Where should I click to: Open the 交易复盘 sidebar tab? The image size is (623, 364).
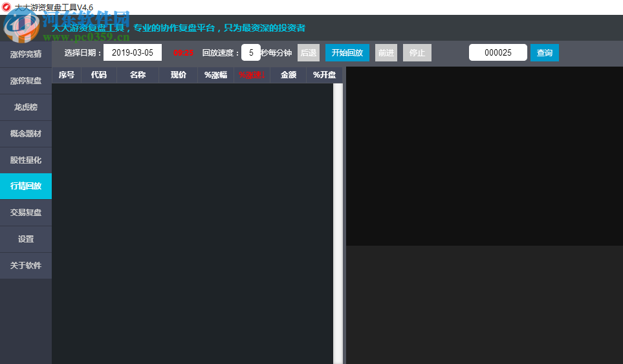[x=26, y=213]
